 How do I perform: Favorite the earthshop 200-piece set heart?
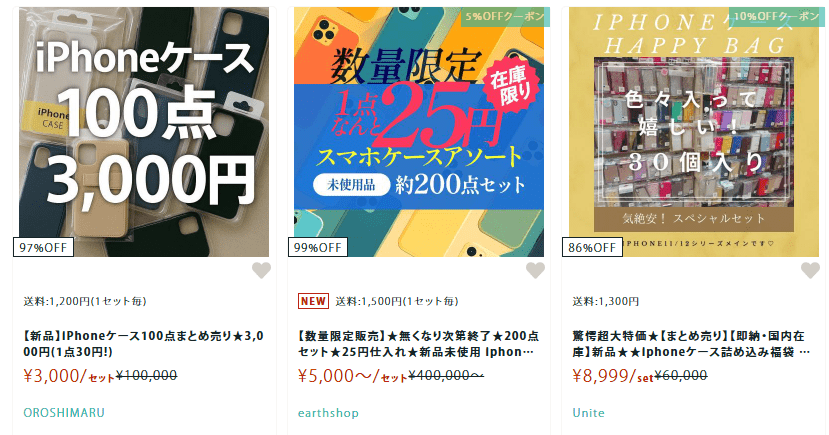pyautogui.click(x=536, y=270)
